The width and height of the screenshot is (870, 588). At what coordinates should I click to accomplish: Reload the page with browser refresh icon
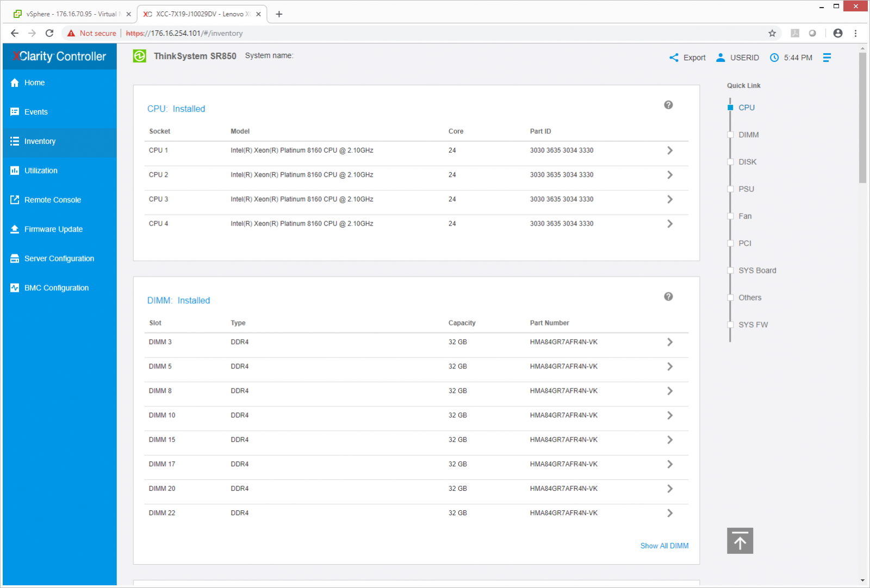(x=49, y=33)
